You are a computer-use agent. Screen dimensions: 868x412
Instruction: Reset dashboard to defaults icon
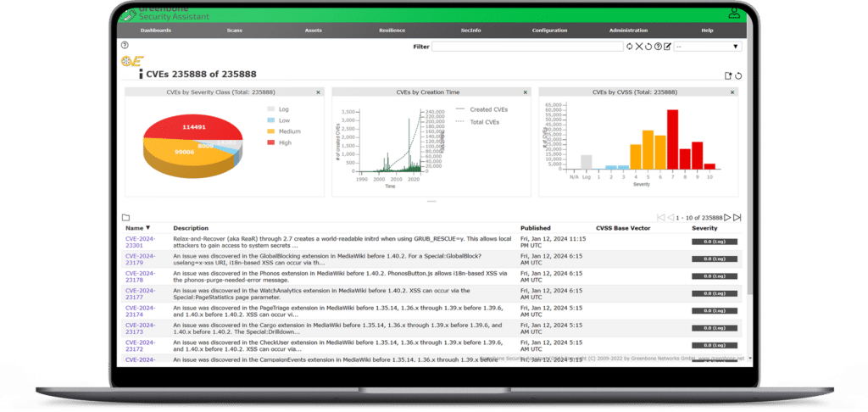(x=738, y=75)
